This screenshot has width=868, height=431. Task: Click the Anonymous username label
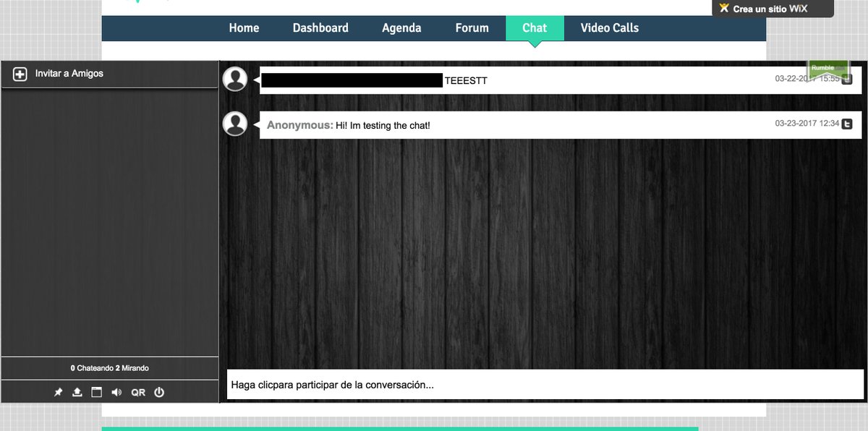coord(300,125)
